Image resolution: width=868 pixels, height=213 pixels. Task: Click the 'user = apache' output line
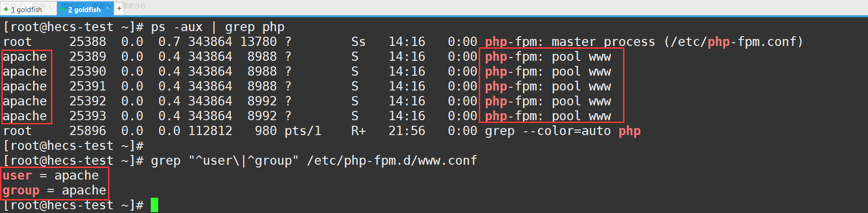click(51, 175)
